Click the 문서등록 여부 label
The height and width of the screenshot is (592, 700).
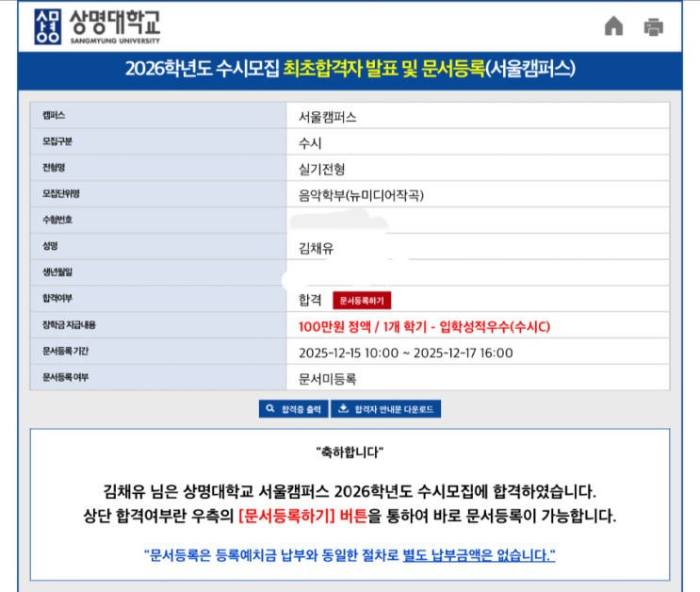pos(66,377)
